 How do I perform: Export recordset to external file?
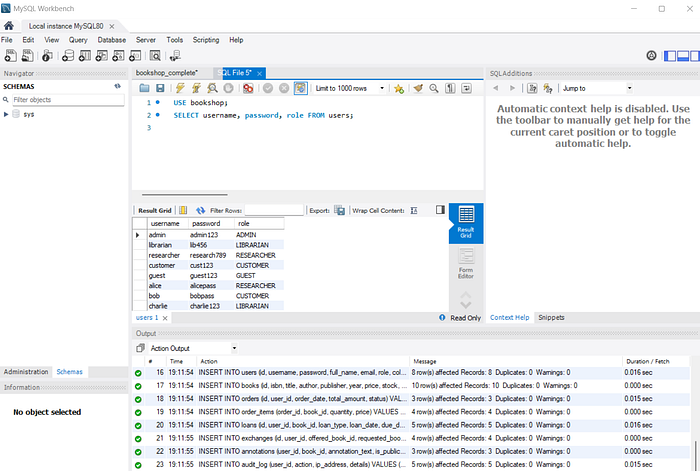(339, 210)
